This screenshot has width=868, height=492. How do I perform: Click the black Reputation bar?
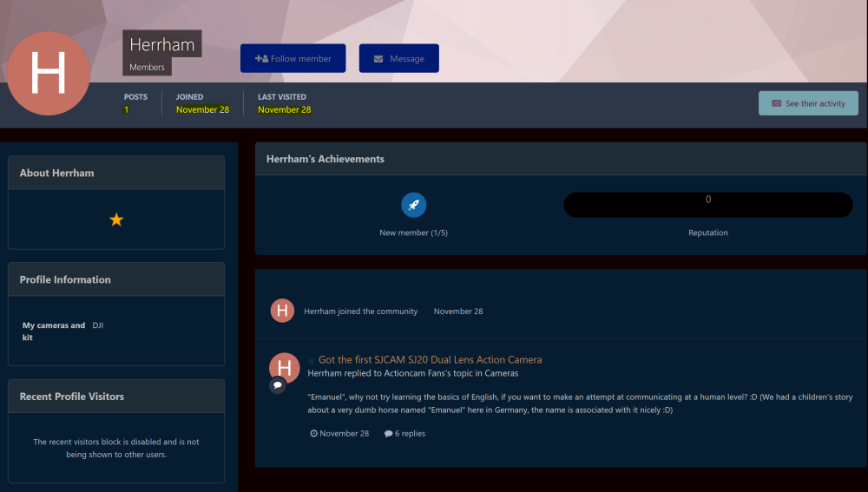[x=707, y=205]
